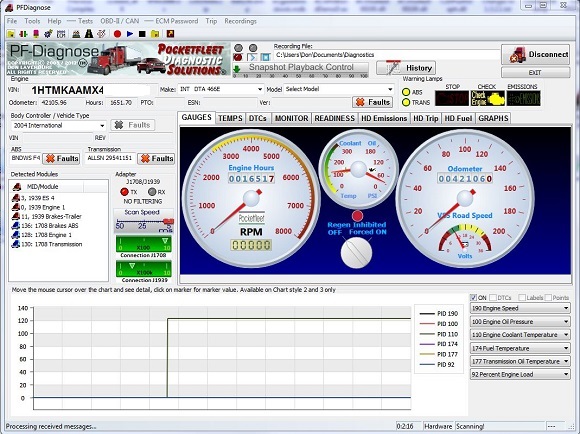580x434 pixels.
Task: Switch to the GRAPHS tab
Action: (x=493, y=118)
